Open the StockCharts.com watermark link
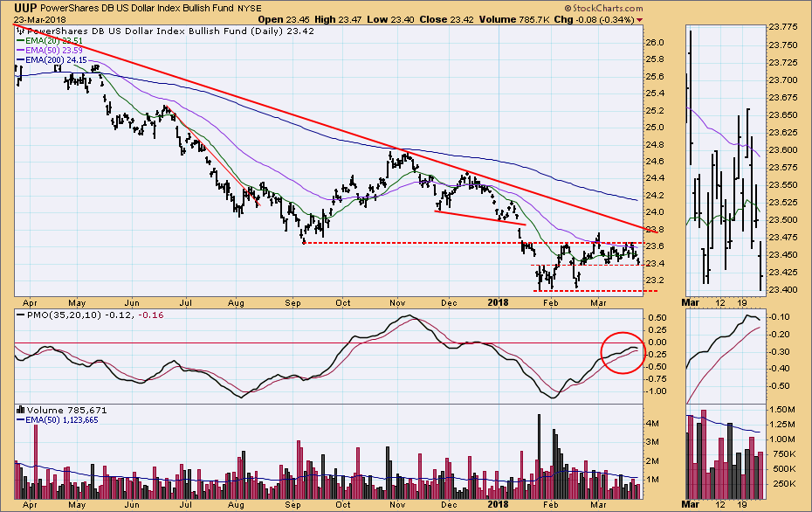This screenshot has width=812, height=512. [x=608, y=8]
